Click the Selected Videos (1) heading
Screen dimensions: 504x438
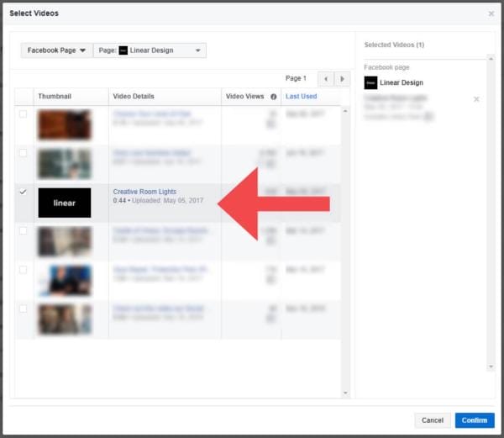point(394,45)
